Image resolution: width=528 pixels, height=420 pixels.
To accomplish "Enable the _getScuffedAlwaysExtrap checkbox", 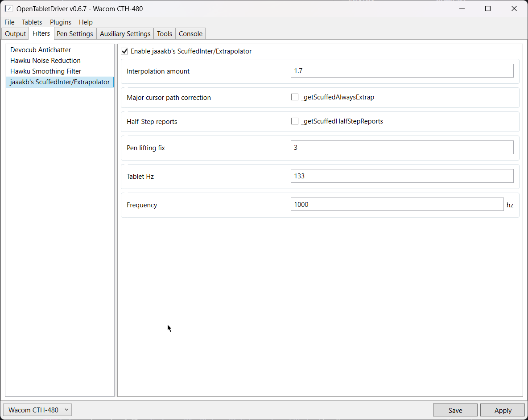I will coord(295,97).
